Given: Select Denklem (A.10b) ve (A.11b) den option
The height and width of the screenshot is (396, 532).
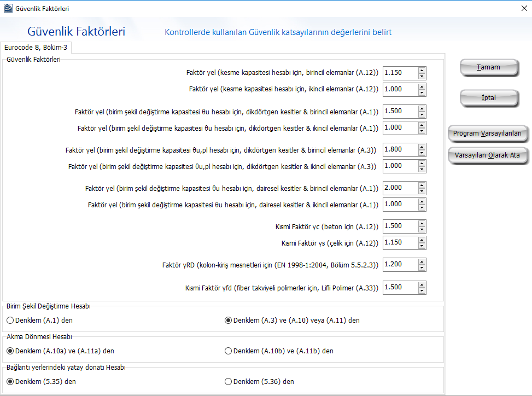Looking at the screenshot, I should (229, 351).
